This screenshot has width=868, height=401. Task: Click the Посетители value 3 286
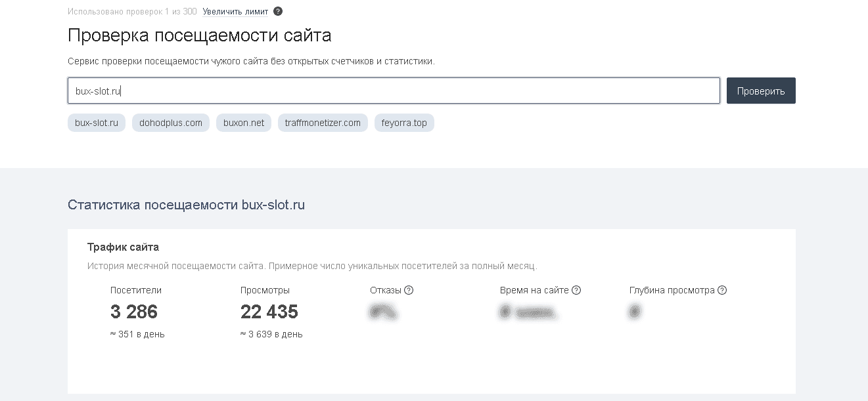pos(133,312)
